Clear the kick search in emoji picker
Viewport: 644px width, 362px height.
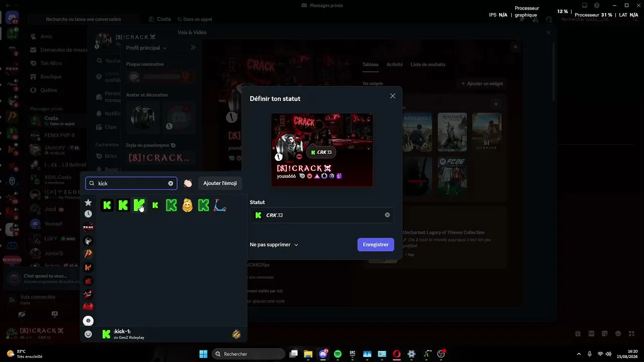pyautogui.click(x=171, y=184)
